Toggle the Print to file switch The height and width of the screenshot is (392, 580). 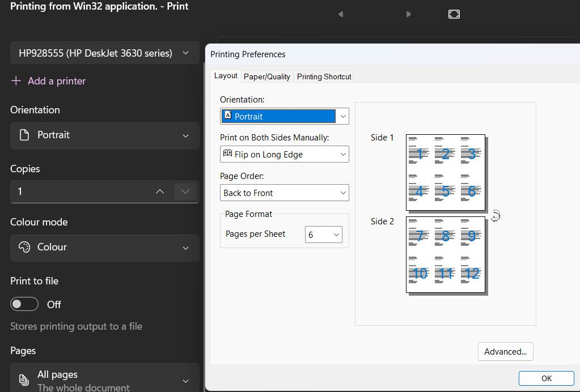(x=24, y=304)
